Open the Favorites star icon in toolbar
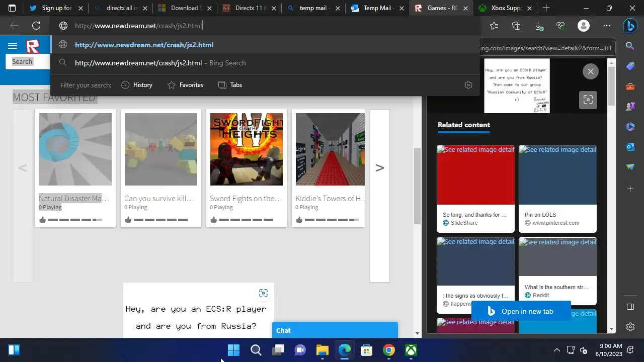 point(494,26)
